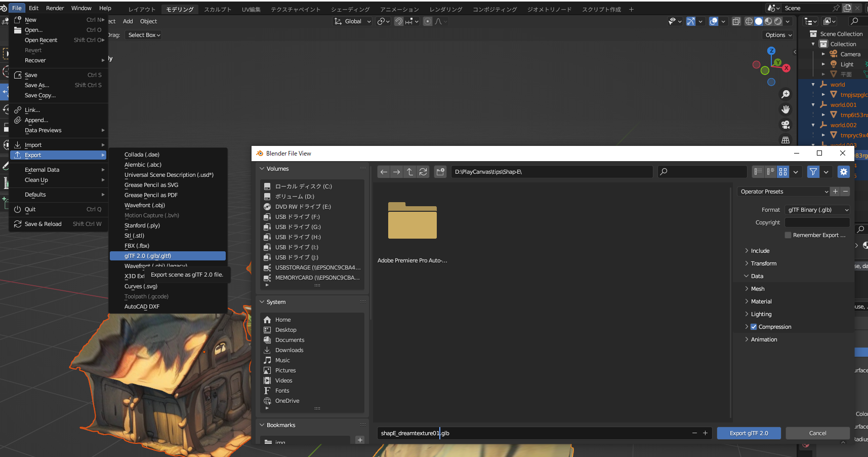This screenshot has width=868, height=457.
Task: Open the file browser filter settings gear
Action: click(x=843, y=172)
